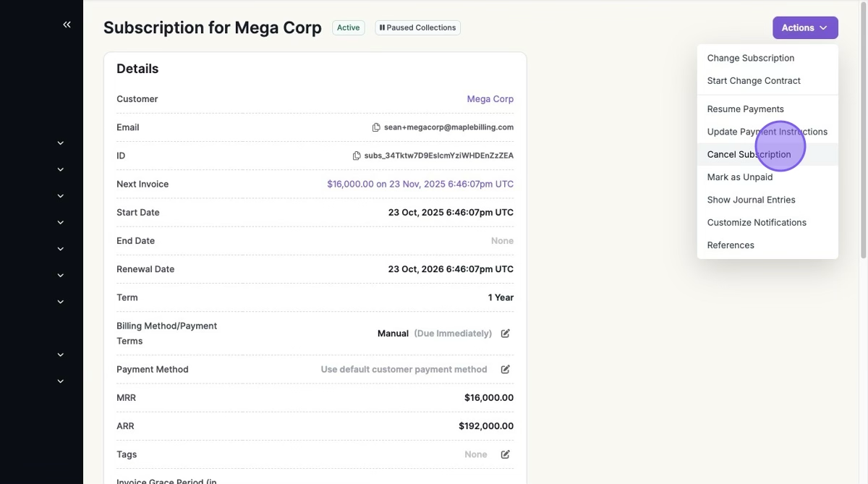Select Cancel Subscription from menu
Viewport: 868px width, 484px height.
click(x=749, y=154)
